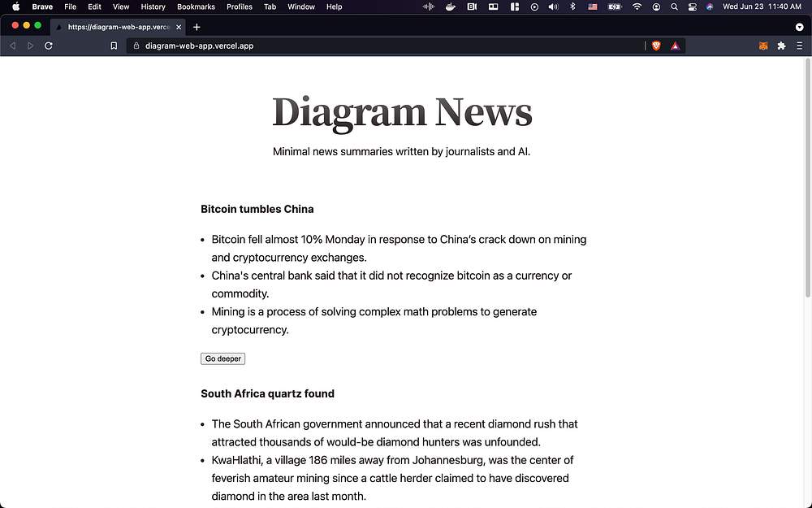The image size is (812, 508).
Task: Click the South Africa quartz found headline
Action: coord(268,393)
